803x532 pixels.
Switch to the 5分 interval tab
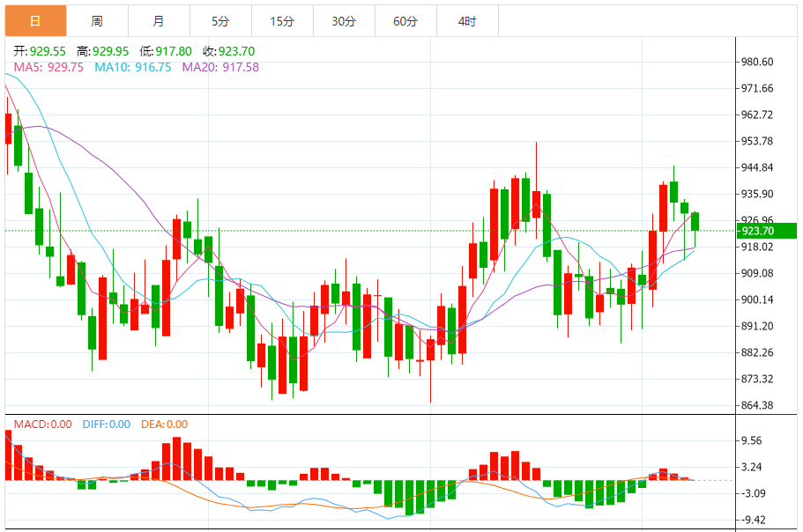pyautogui.click(x=220, y=21)
